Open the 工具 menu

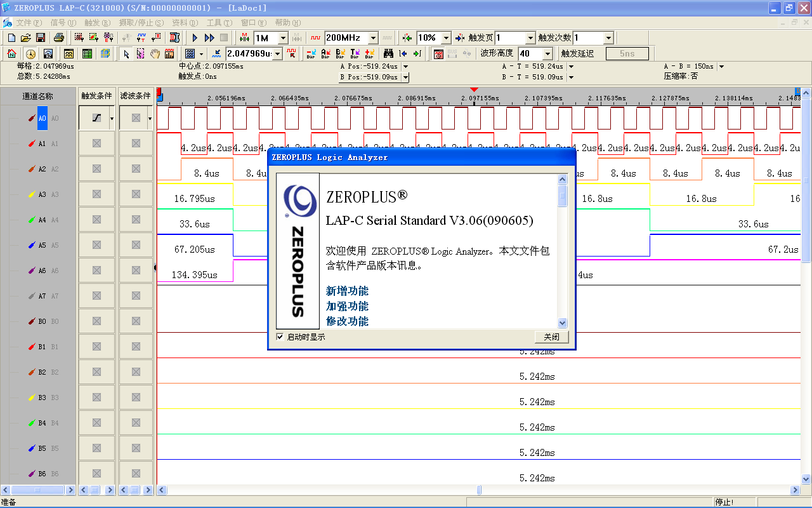click(x=219, y=23)
